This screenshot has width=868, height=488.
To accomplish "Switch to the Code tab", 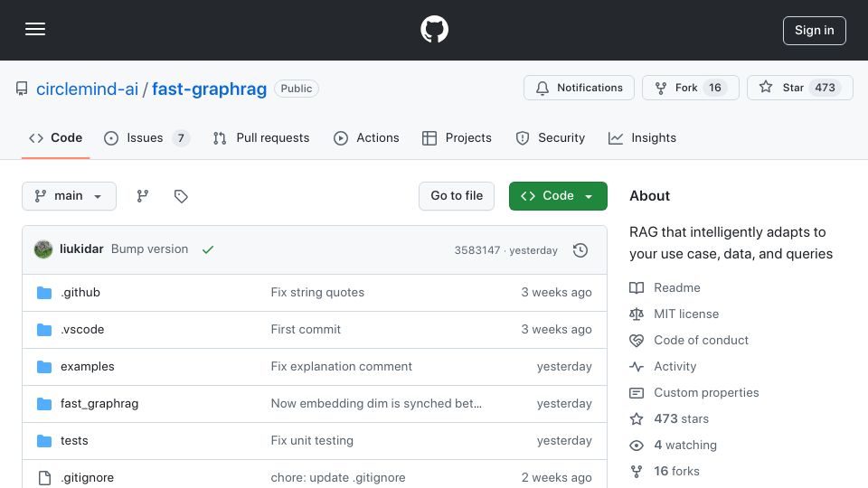I will 55,137.
